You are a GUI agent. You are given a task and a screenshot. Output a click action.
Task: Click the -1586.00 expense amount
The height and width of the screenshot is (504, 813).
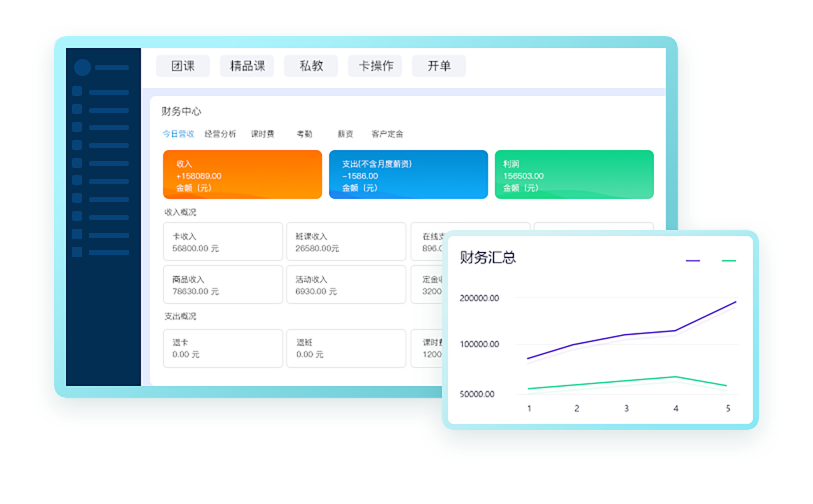[x=360, y=176]
